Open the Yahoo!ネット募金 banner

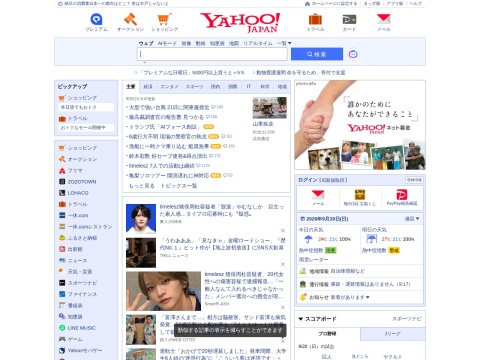pos(360,125)
